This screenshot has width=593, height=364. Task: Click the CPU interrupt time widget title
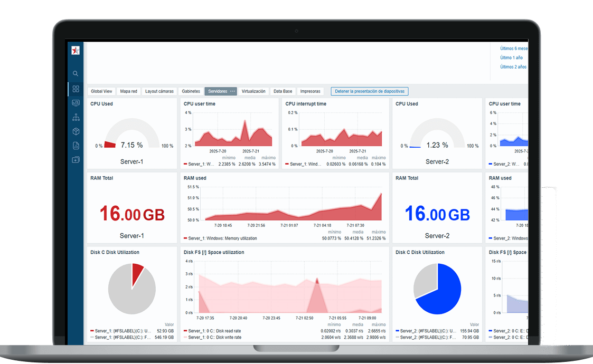click(306, 103)
